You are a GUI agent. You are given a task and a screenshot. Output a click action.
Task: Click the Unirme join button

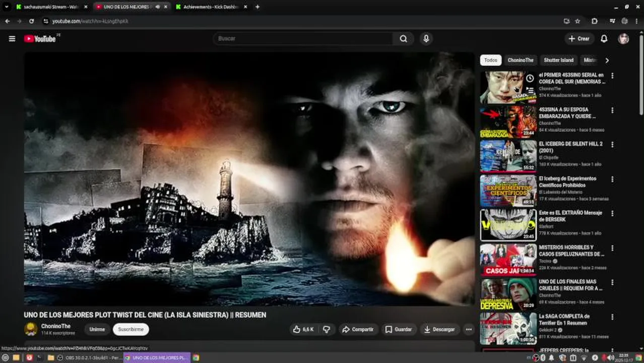[x=97, y=329]
